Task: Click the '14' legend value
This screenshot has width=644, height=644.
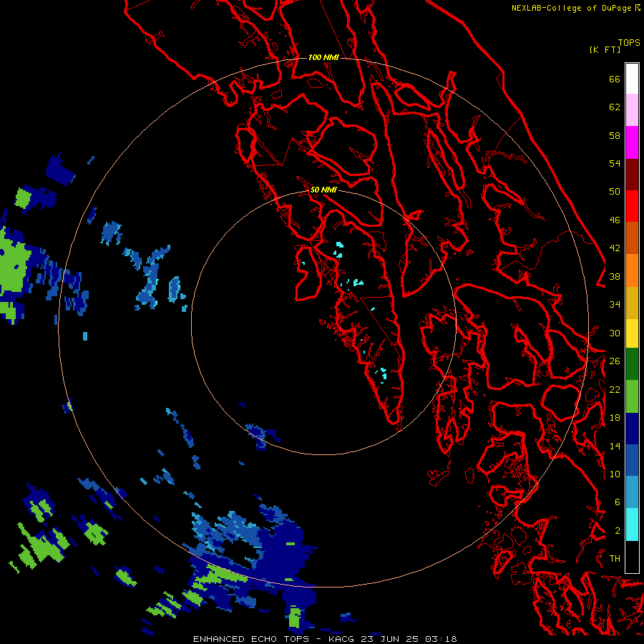Action: tap(615, 446)
